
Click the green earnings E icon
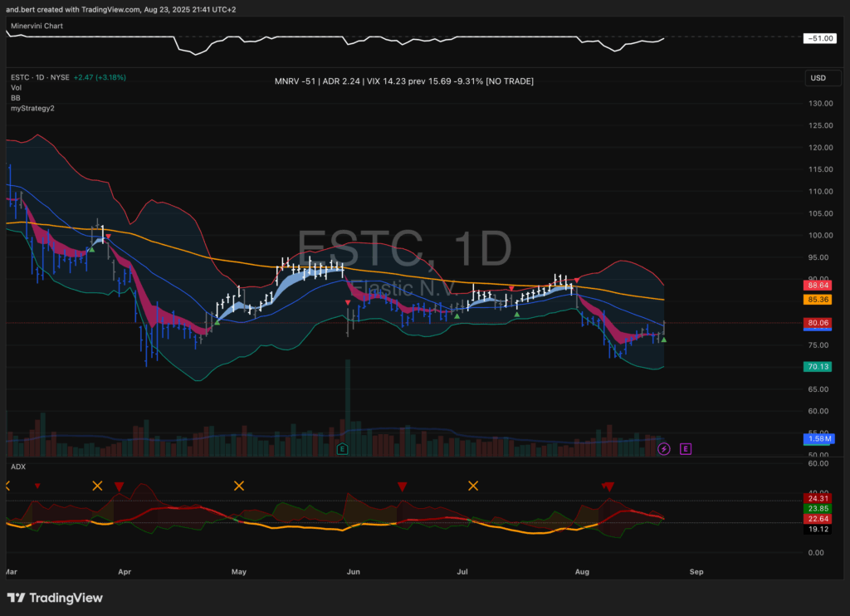pyautogui.click(x=342, y=449)
